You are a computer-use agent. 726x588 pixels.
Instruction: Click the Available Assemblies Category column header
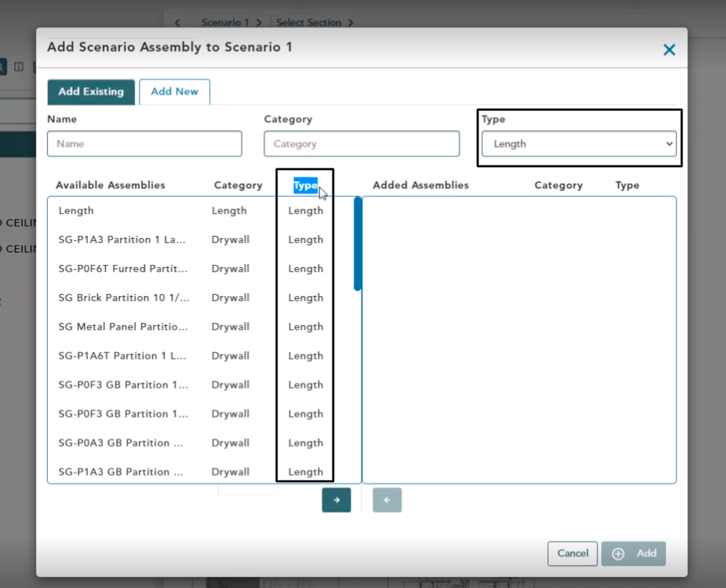[238, 186]
